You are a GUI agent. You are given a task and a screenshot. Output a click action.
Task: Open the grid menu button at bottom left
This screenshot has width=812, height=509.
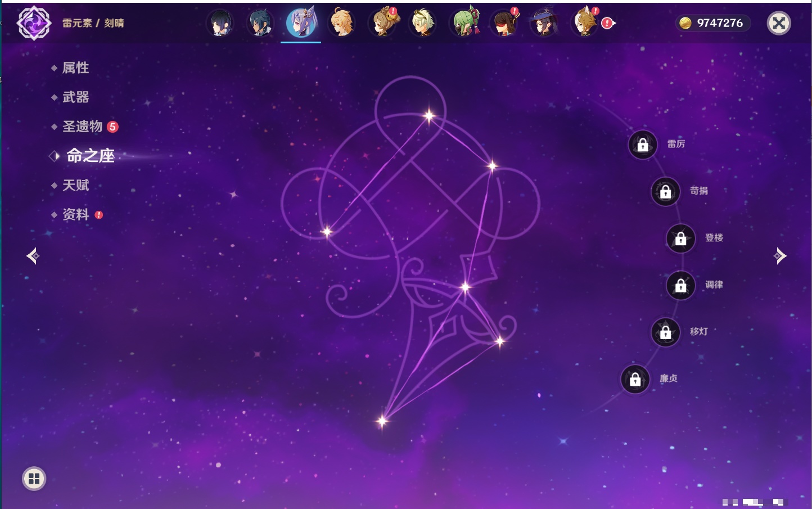(x=34, y=479)
